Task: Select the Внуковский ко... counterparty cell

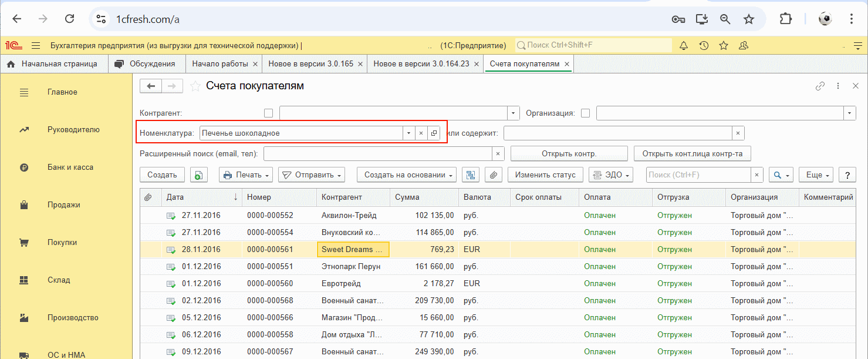Action: (353, 233)
